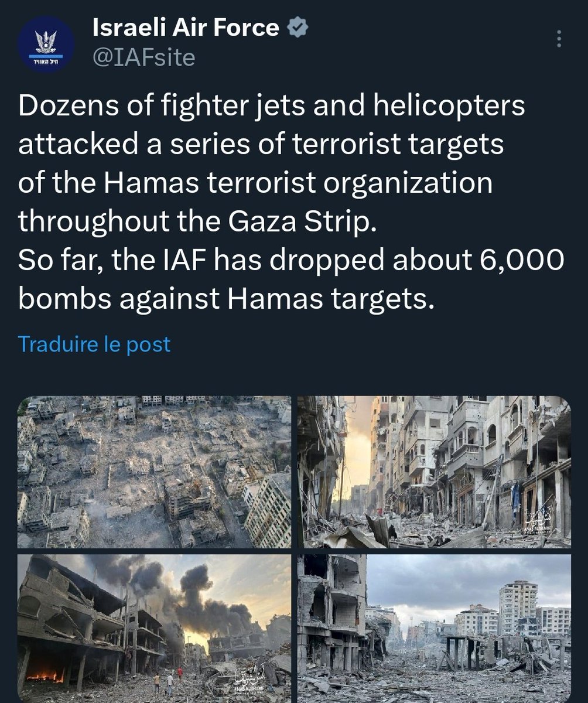Open the Israeli Air Force profile avatar

45,44
